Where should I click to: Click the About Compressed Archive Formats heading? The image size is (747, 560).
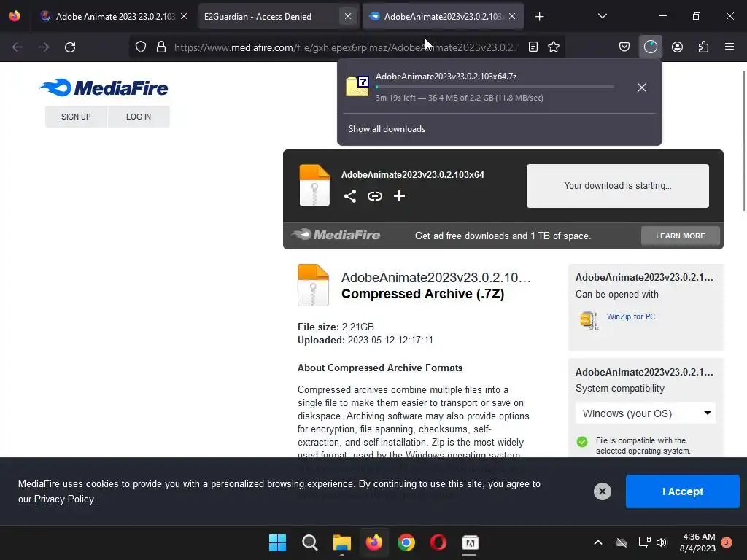[x=380, y=367]
